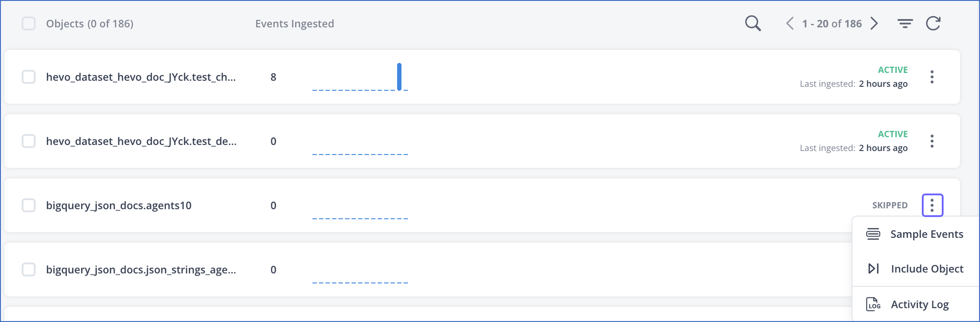The image size is (980, 322).
Task: Go to next page of objects
Action: (874, 23)
